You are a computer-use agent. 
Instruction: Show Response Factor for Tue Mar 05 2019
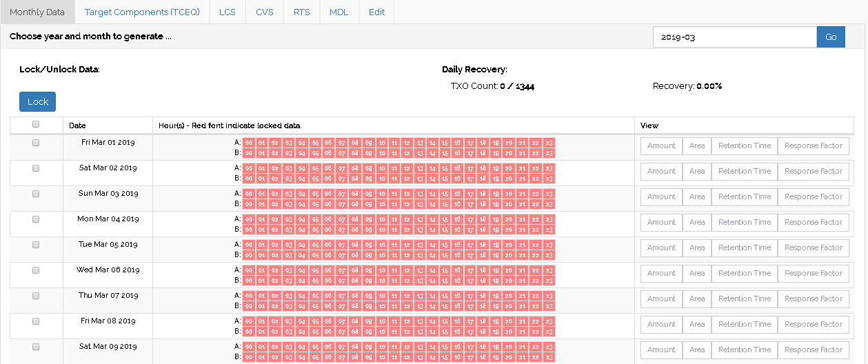pos(813,248)
